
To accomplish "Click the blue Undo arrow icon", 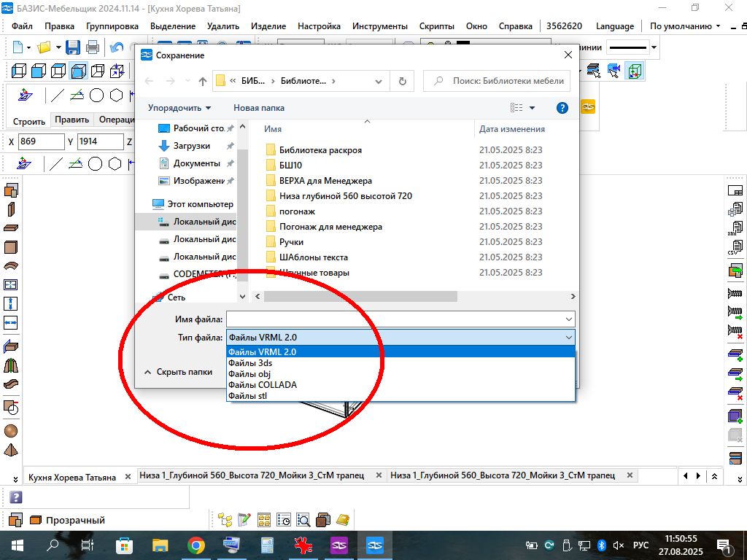I will point(116,47).
